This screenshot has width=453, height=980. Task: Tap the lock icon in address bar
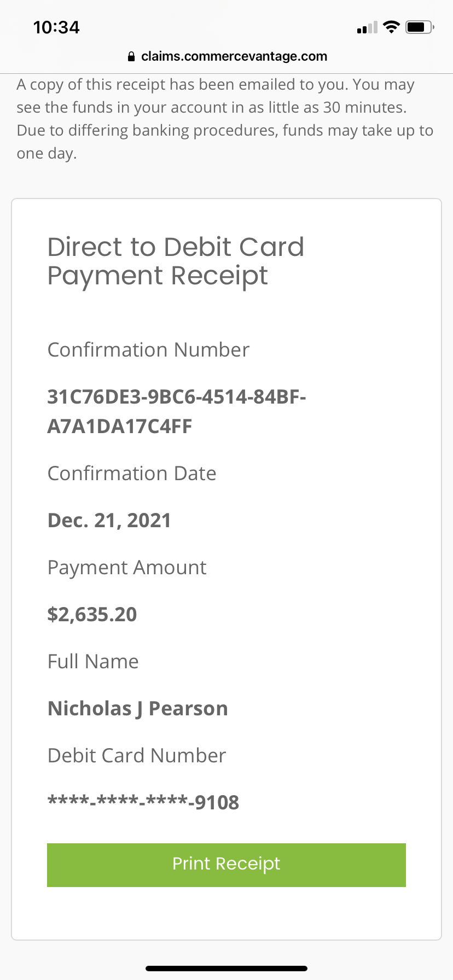coord(131,56)
